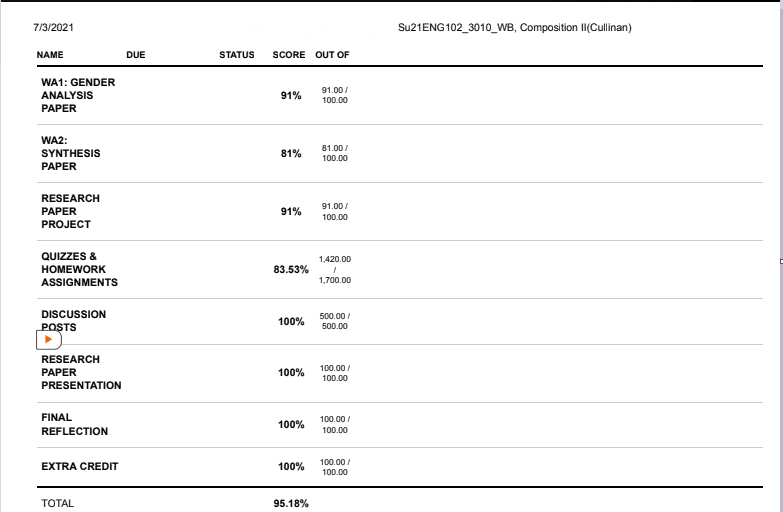Click the DUE column header

136,54
